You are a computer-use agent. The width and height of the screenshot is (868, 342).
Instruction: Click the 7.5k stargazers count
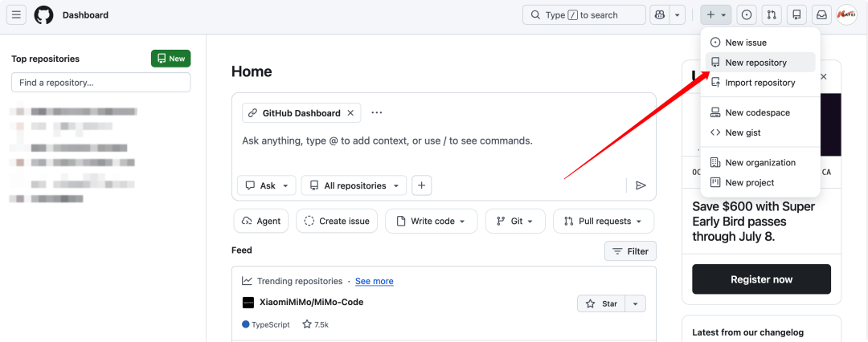pyautogui.click(x=316, y=325)
